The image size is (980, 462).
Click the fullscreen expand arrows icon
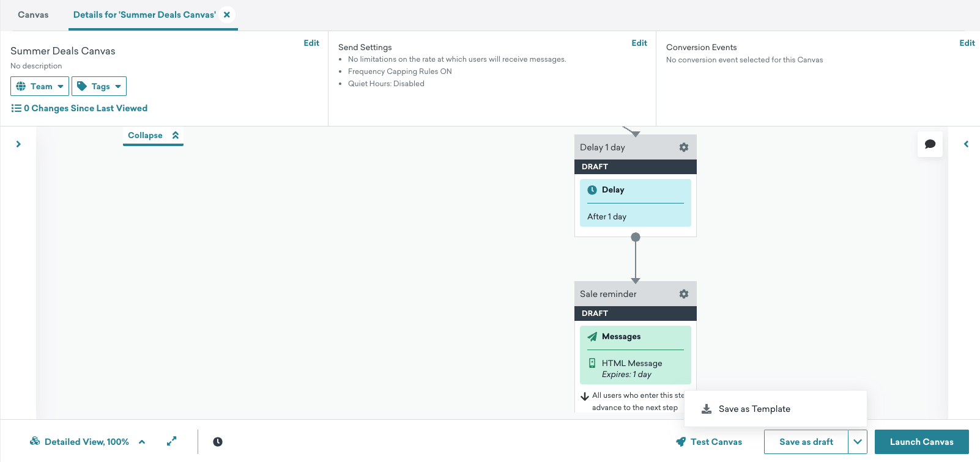pyautogui.click(x=172, y=441)
